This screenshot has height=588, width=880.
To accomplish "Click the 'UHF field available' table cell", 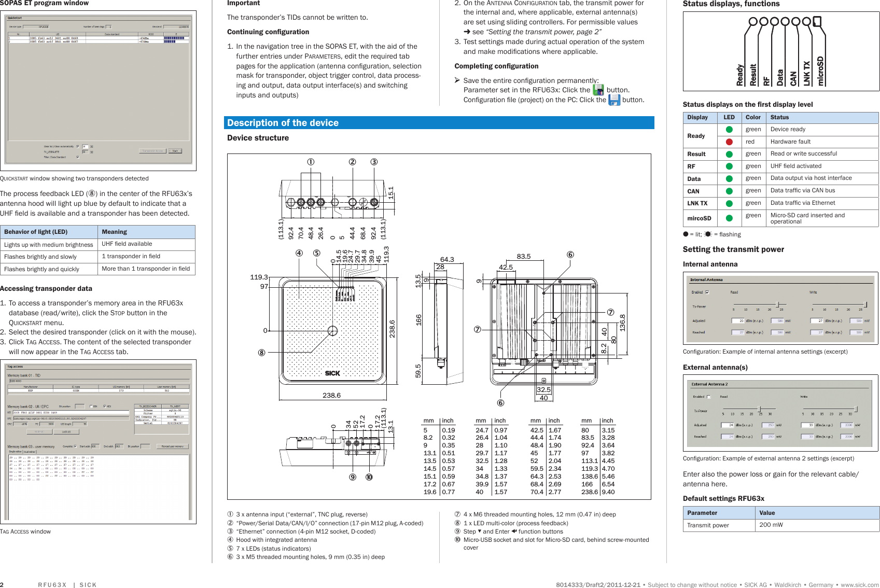I will tap(146, 244).
